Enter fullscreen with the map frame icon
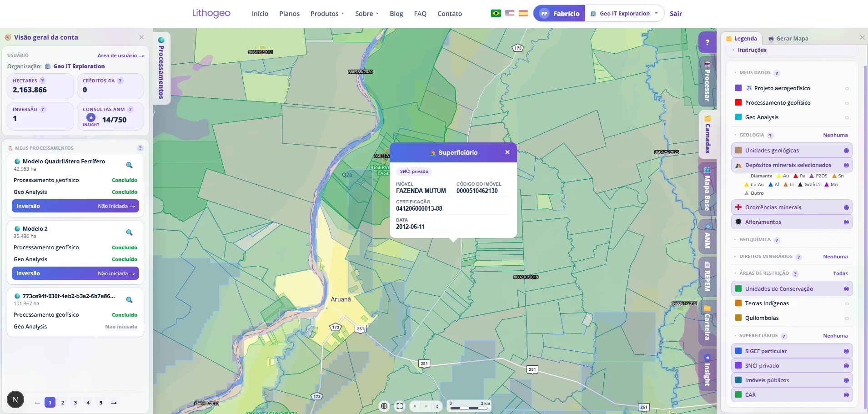Viewport: 868px width, 414px height. tap(400, 406)
